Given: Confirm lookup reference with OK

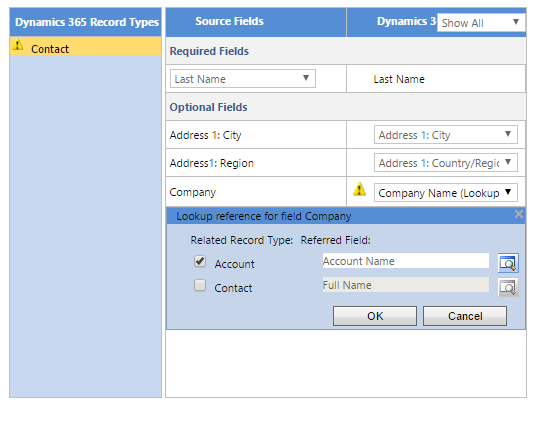Looking at the screenshot, I should 375,316.
